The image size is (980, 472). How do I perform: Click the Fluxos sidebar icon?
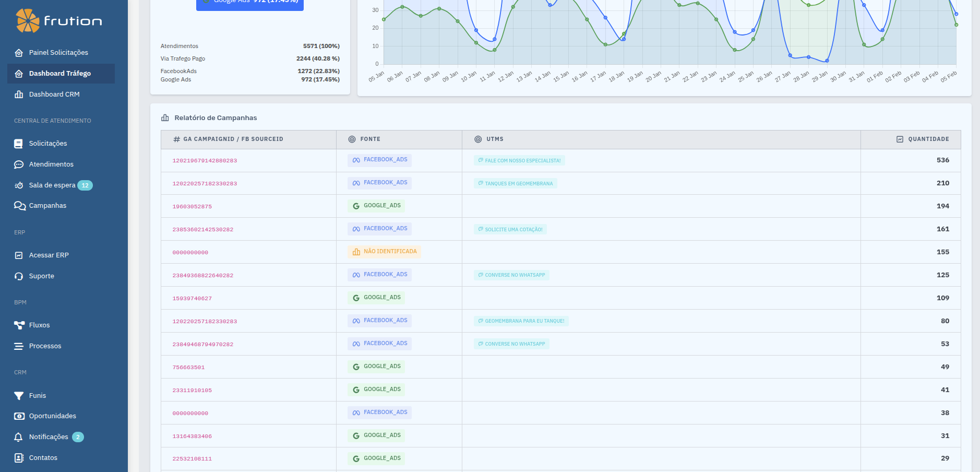coord(19,325)
